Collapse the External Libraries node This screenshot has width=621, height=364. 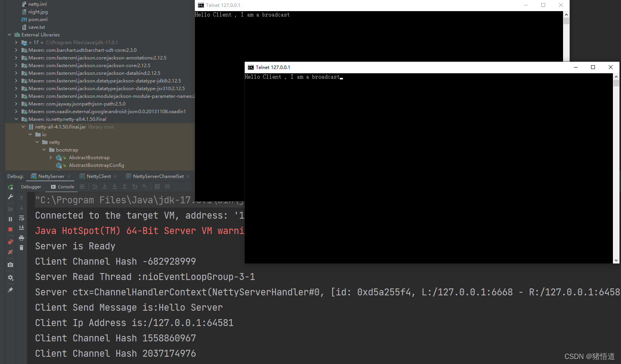[x=10, y=35]
